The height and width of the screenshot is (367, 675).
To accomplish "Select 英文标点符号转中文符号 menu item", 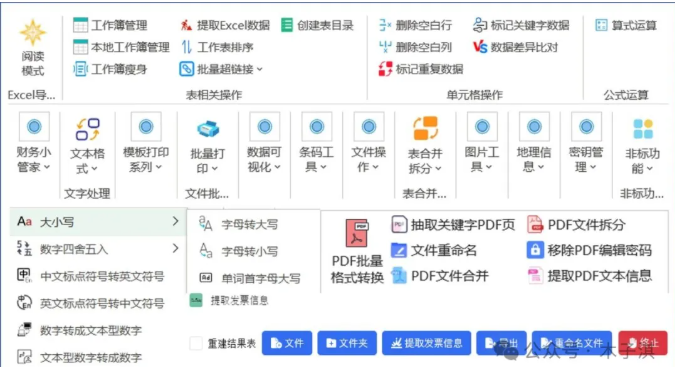I will click(x=91, y=303).
